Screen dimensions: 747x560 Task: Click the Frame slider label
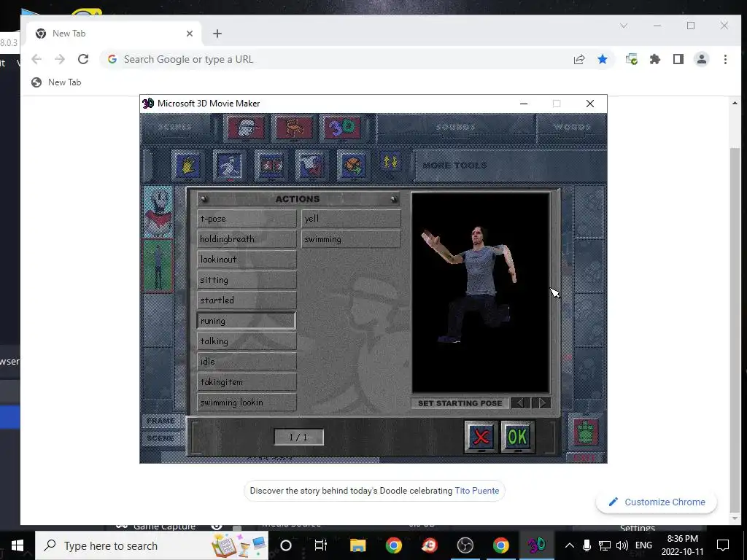click(x=161, y=421)
